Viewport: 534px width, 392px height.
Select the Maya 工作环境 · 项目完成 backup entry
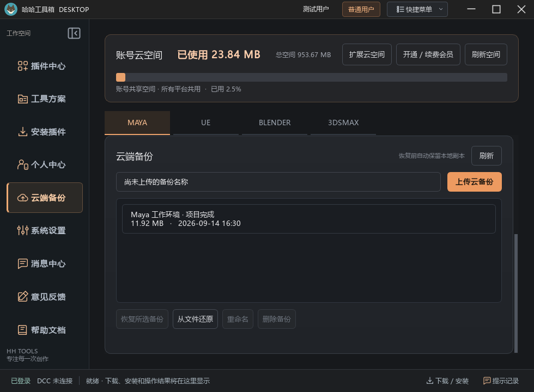(308, 219)
